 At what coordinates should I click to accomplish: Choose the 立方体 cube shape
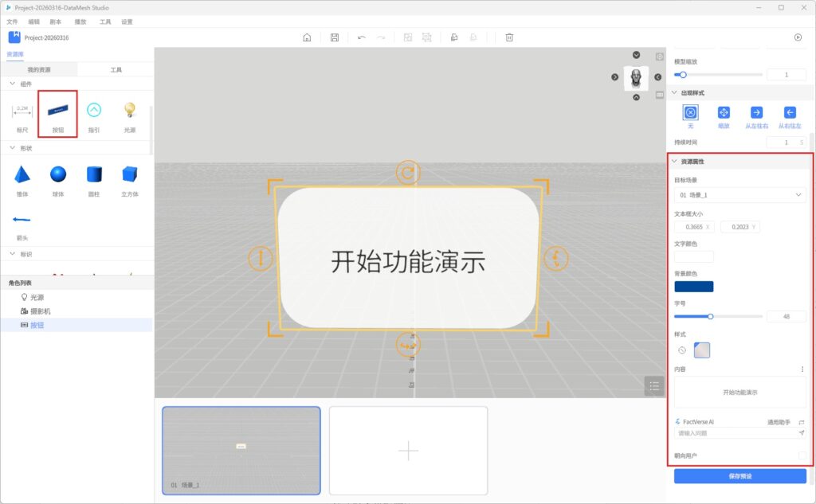tap(130, 178)
